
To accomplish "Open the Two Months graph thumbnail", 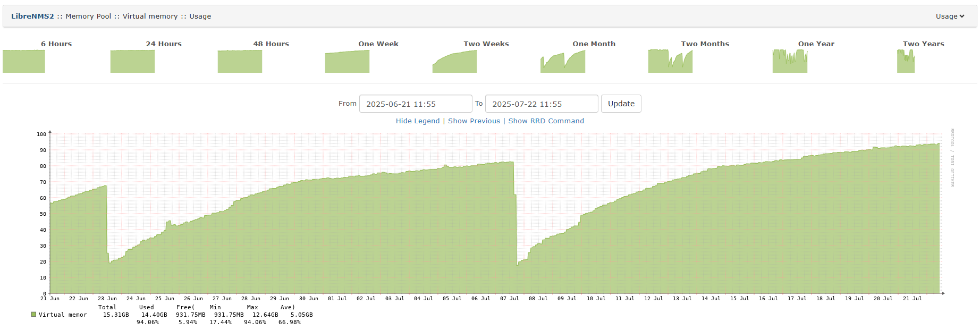I will tap(670, 61).
